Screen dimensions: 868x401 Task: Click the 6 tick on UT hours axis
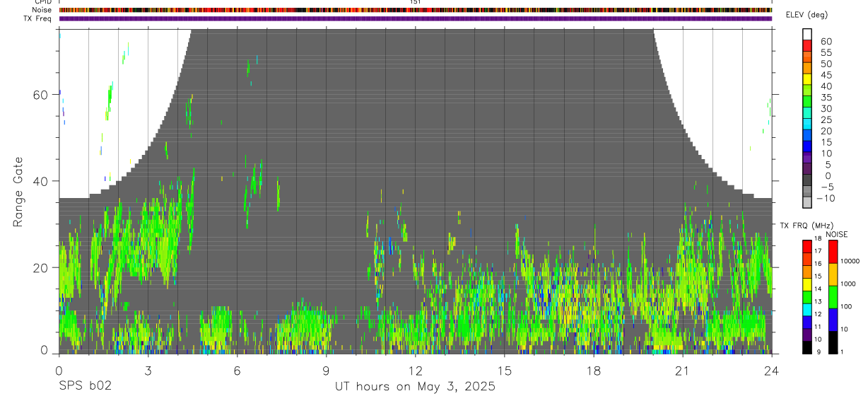pos(237,371)
